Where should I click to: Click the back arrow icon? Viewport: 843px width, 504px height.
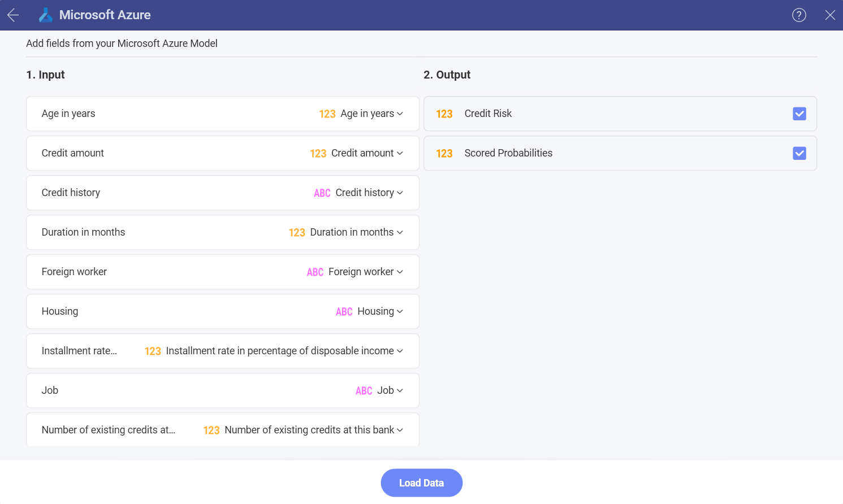pos(13,15)
